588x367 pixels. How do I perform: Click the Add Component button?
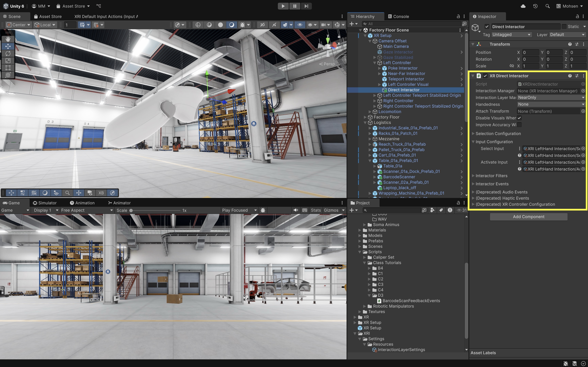528,217
